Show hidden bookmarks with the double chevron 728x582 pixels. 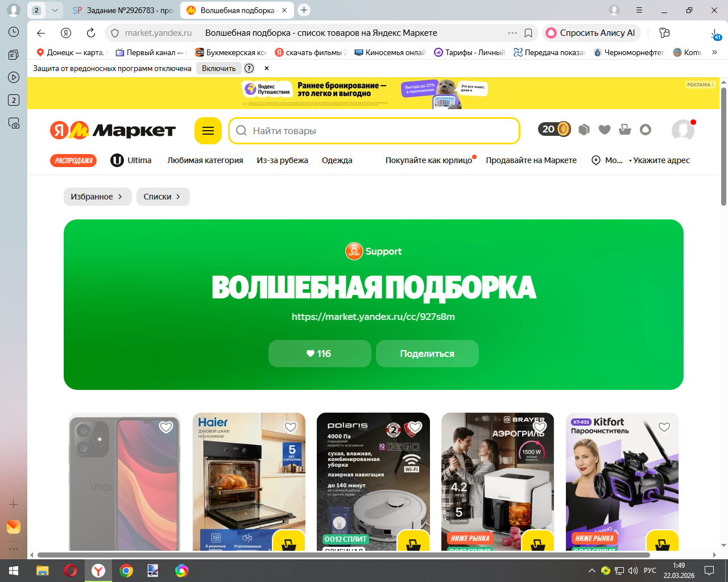pos(714,52)
